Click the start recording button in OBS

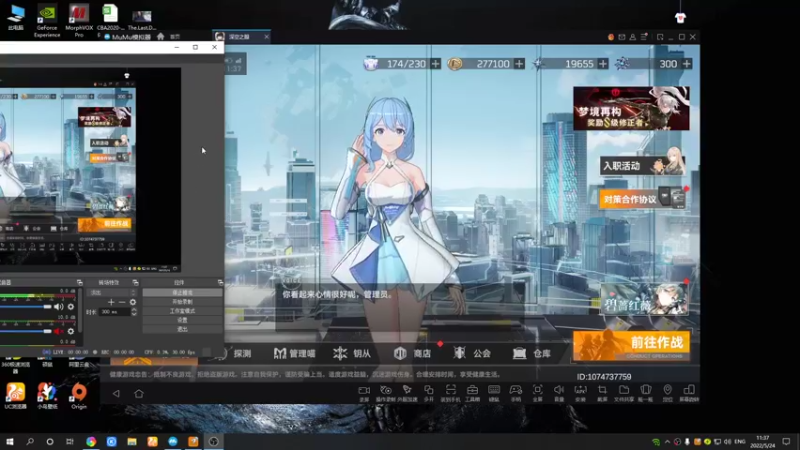pos(182,302)
